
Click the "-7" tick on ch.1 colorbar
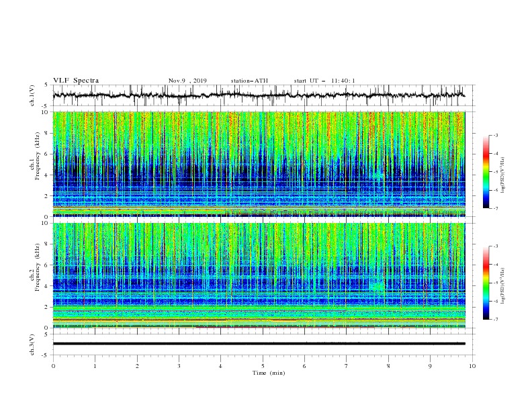tap(496, 208)
